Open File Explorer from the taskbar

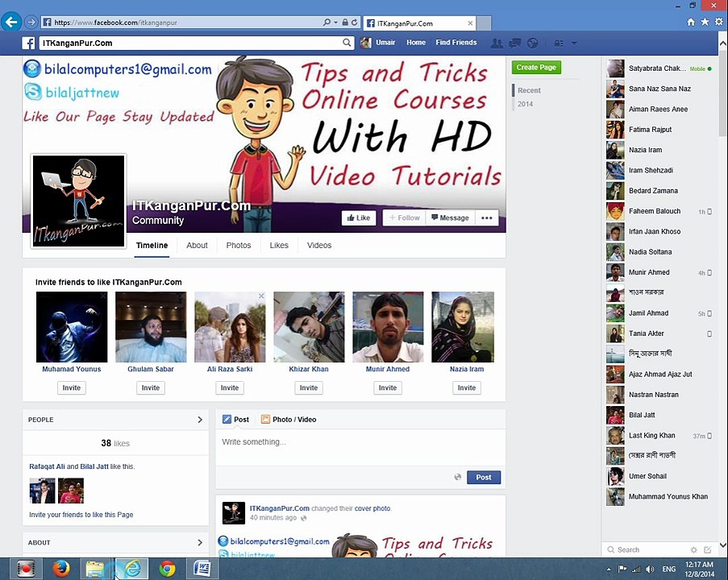pos(95,569)
